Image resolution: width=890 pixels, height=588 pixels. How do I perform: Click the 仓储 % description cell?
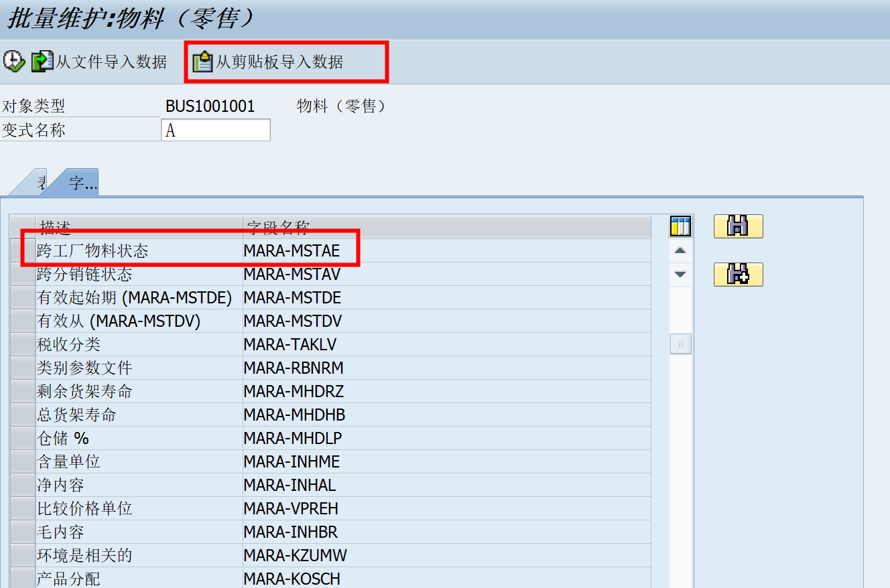click(139, 439)
